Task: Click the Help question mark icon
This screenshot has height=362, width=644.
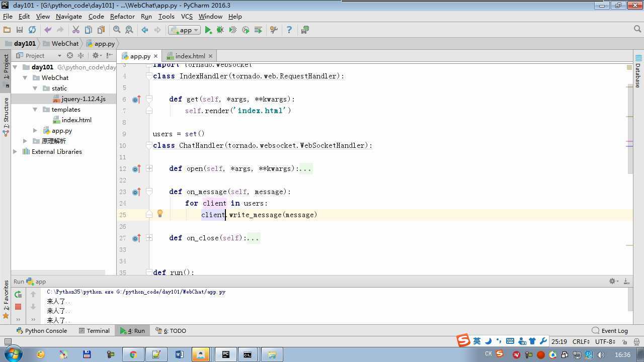Action: point(289,30)
